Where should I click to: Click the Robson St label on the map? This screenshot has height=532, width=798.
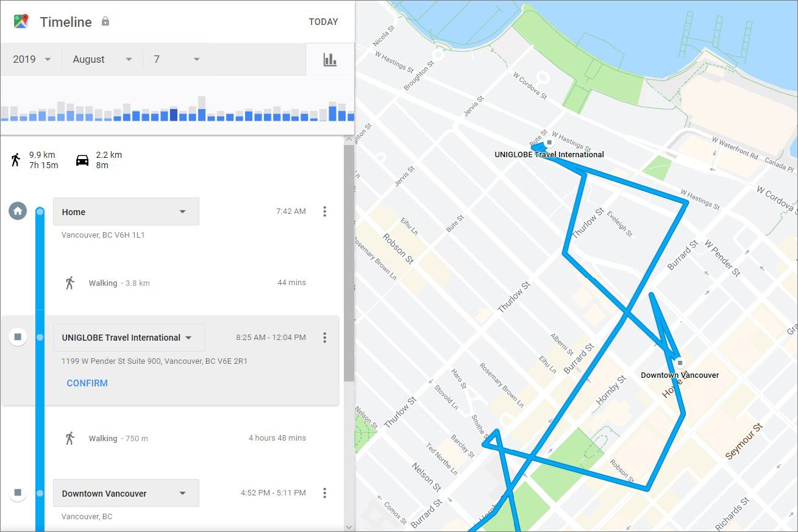pyautogui.click(x=397, y=249)
